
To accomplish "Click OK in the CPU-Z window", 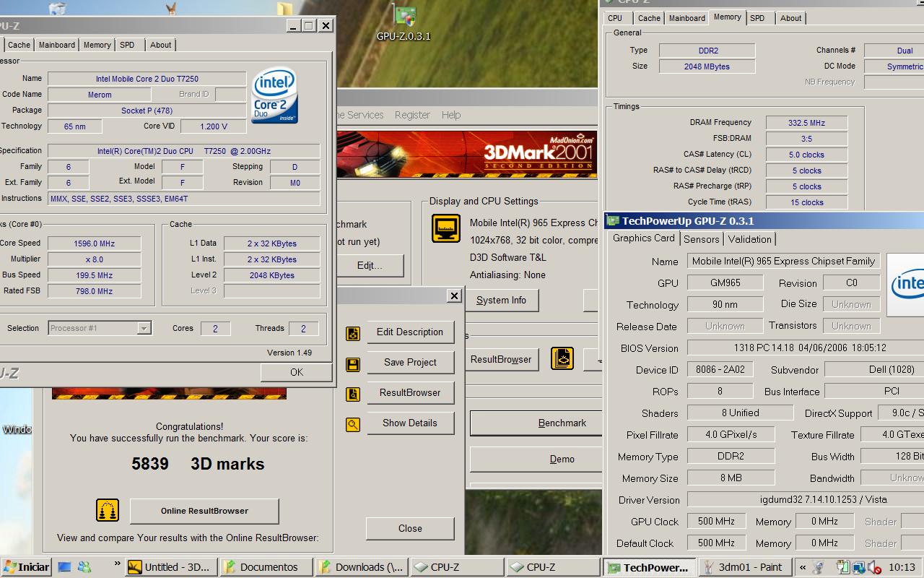I will (297, 372).
